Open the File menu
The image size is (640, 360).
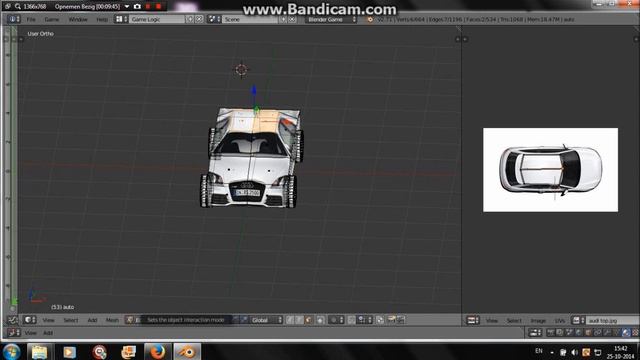pos(31,19)
